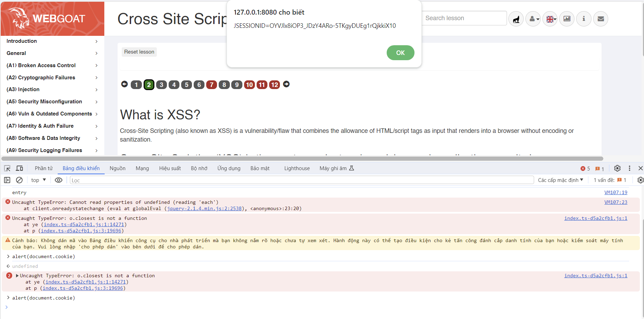
Task: Switch to Mạng tab
Action: click(142, 168)
